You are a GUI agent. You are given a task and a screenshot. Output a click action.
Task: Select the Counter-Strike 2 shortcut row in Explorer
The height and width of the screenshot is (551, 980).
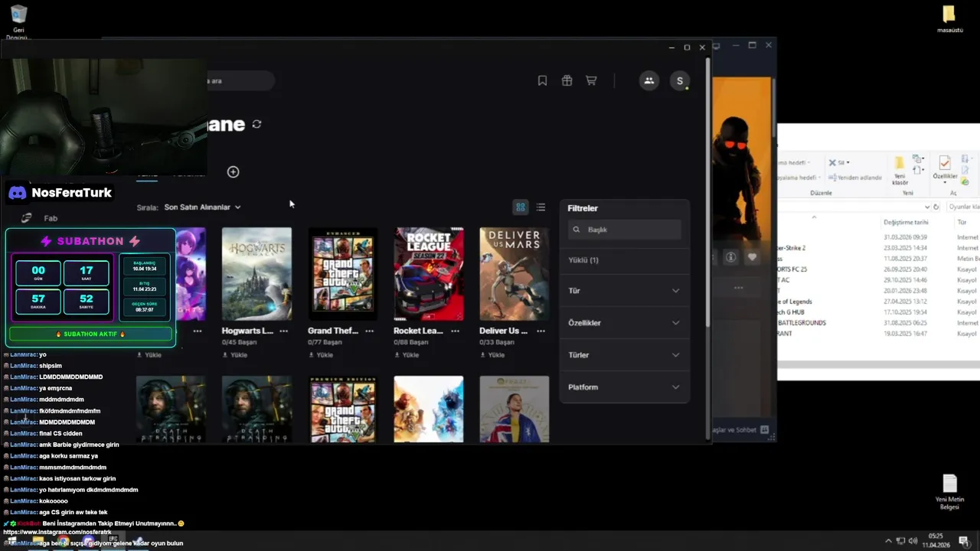coord(878,248)
